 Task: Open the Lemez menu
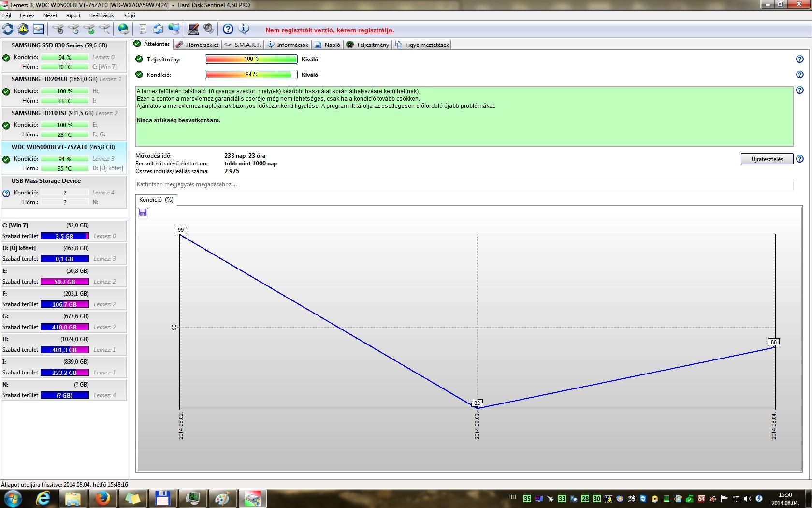coord(27,15)
